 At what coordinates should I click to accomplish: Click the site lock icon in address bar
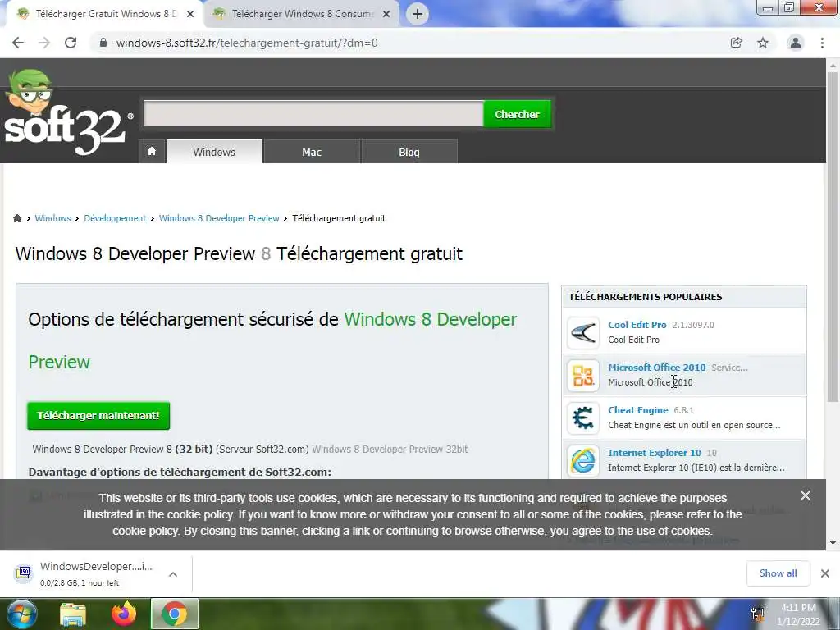[103, 43]
